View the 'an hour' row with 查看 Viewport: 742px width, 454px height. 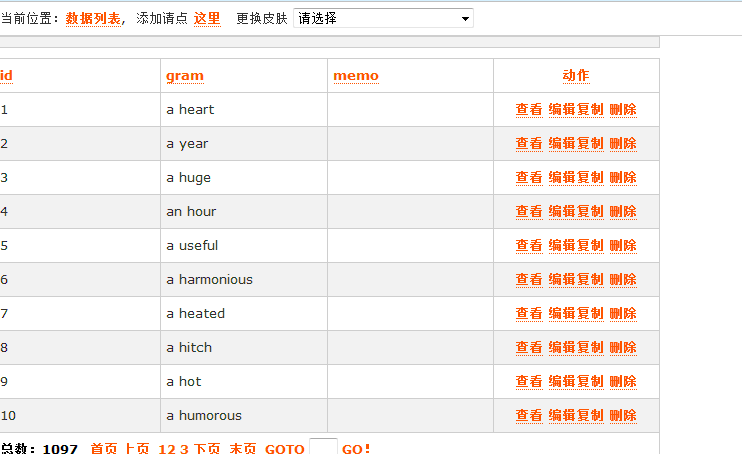coord(529,211)
